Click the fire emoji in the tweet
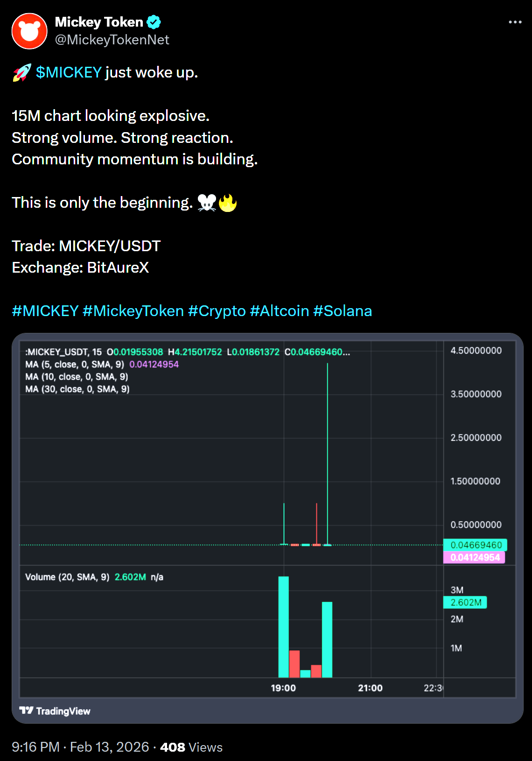The height and width of the screenshot is (761, 532). coord(228,203)
